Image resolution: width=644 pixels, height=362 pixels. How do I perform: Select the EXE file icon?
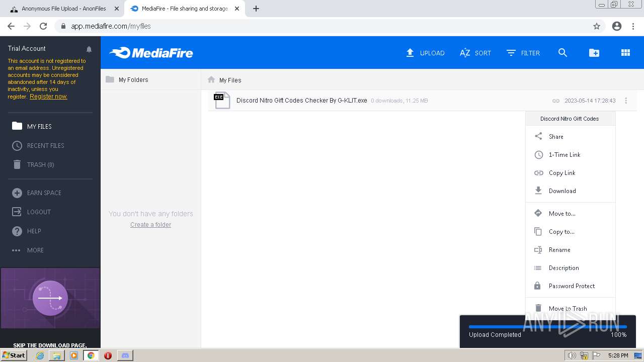coord(222,101)
